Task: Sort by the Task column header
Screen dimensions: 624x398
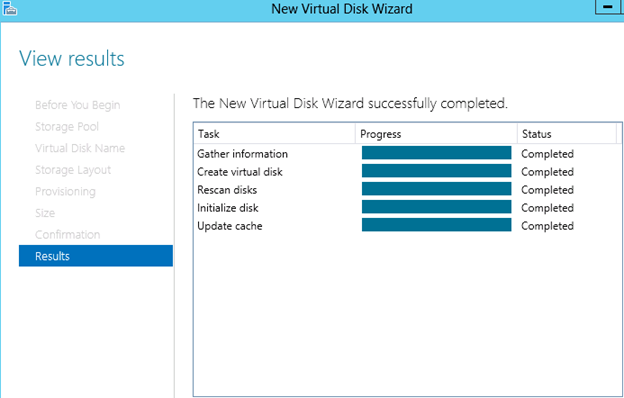Action: 275,134
